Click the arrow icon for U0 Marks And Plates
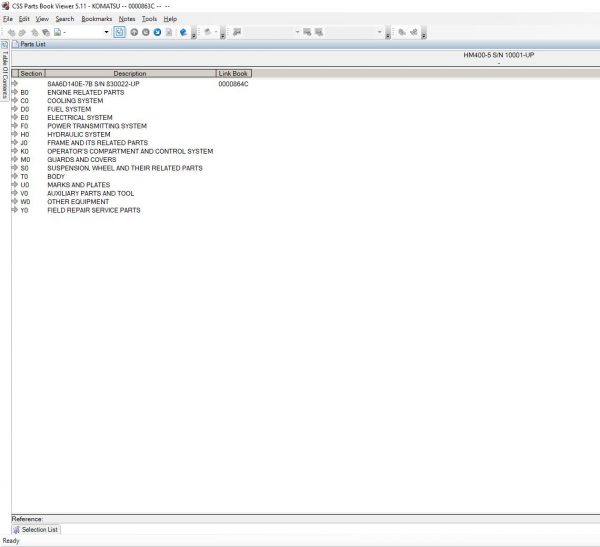This screenshot has height=547, width=600. (15, 185)
